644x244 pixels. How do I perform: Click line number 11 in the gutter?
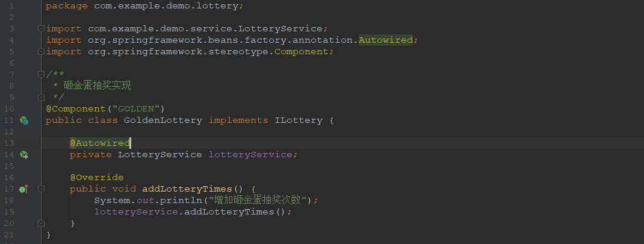click(x=9, y=120)
